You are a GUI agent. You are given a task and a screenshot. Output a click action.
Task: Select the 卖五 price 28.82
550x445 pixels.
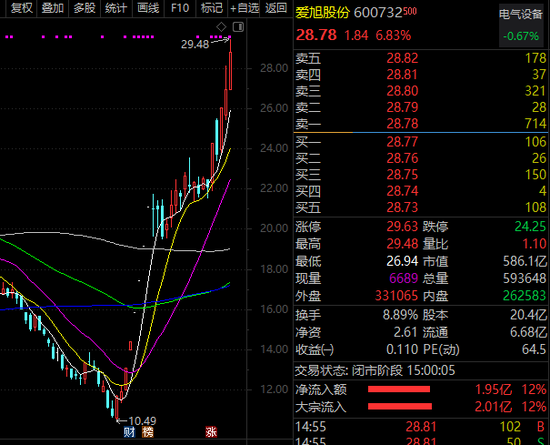pos(402,58)
